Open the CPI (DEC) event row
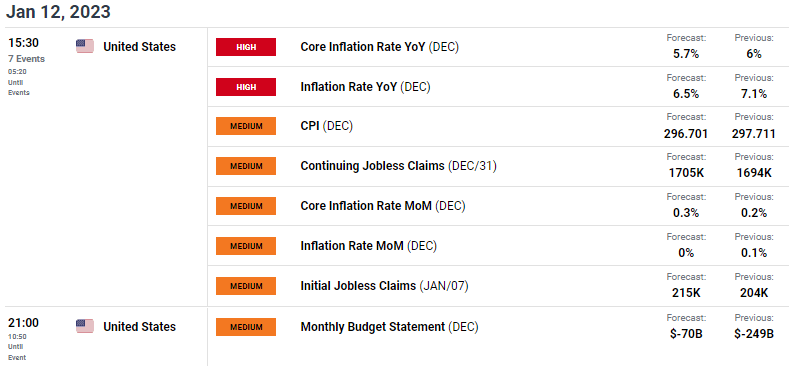Viewport: 789px width, 369px height. tap(498, 126)
